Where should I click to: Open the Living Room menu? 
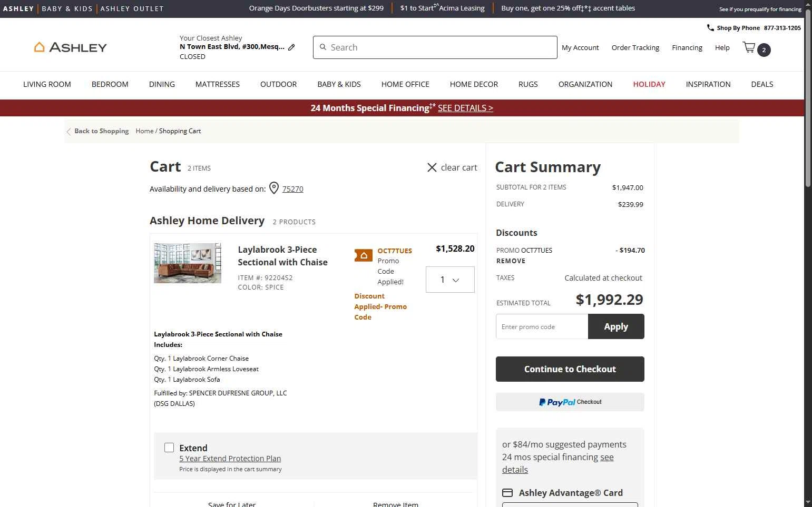[x=47, y=84]
